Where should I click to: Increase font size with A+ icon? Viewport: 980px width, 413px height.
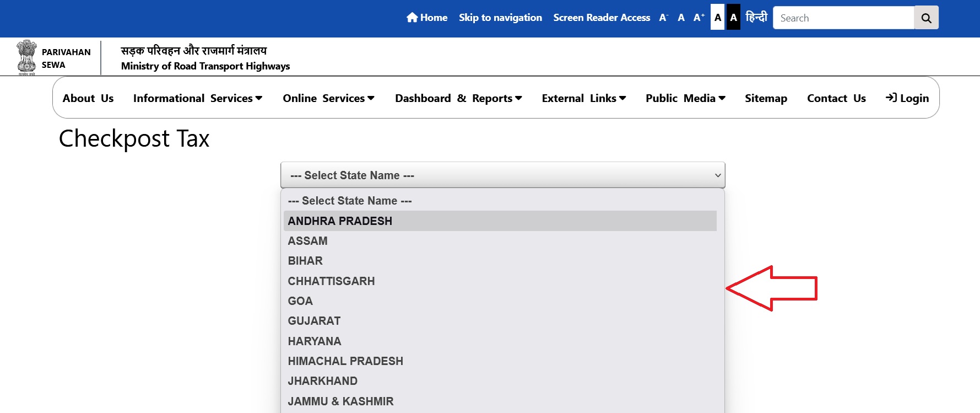coord(699,18)
